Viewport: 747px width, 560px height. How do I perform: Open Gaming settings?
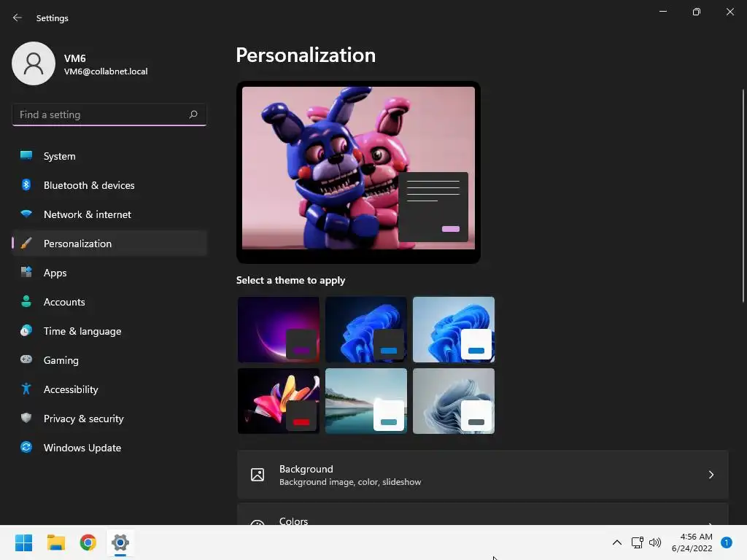(x=109, y=360)
